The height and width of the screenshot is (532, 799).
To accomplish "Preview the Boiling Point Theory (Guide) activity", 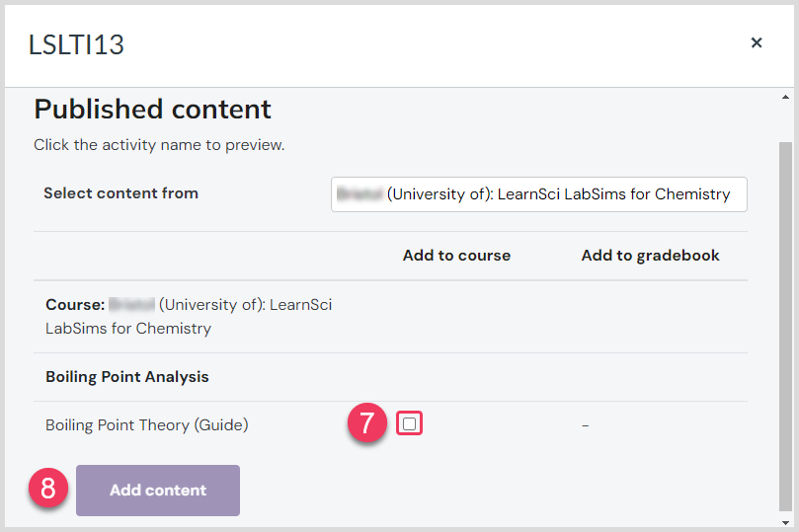I will pyautogui.click(x=147, y=424).
